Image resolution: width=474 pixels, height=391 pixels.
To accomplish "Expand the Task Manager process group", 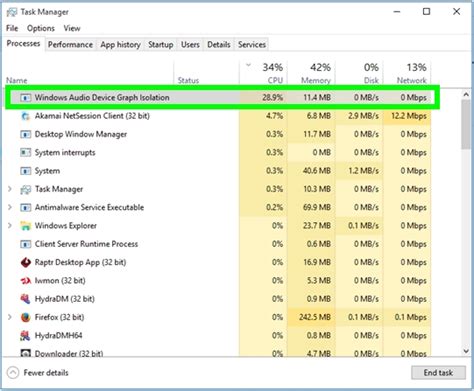I will [x=10, y=189].
